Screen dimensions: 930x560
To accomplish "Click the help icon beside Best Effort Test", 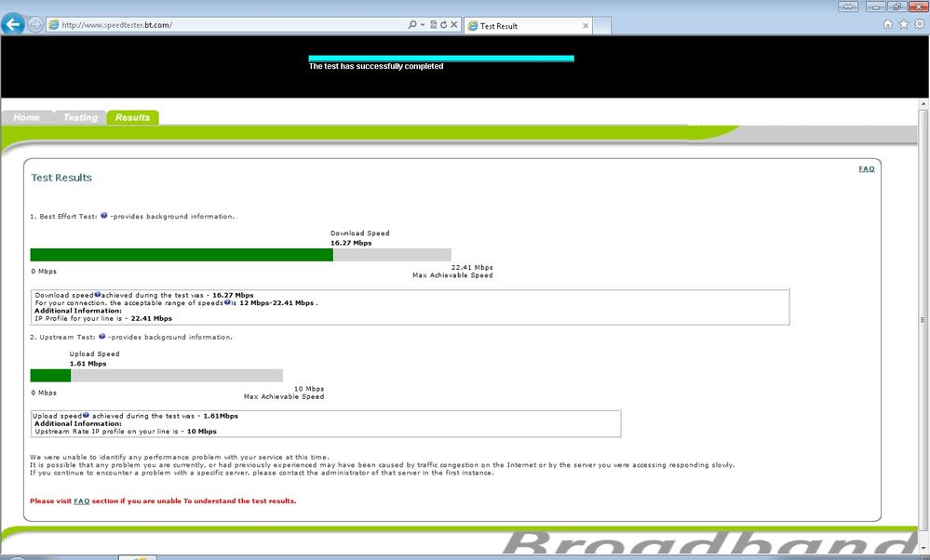I will (103, 216).
